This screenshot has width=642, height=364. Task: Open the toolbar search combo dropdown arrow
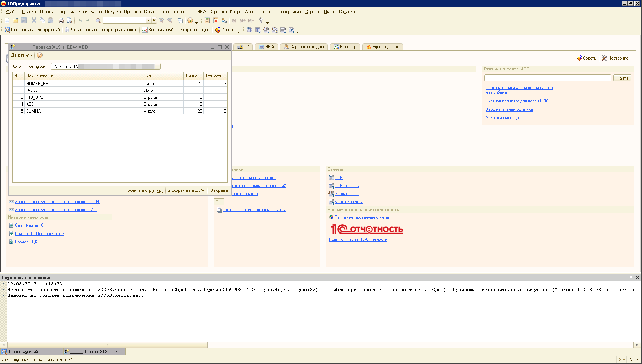tap(149, 20)
